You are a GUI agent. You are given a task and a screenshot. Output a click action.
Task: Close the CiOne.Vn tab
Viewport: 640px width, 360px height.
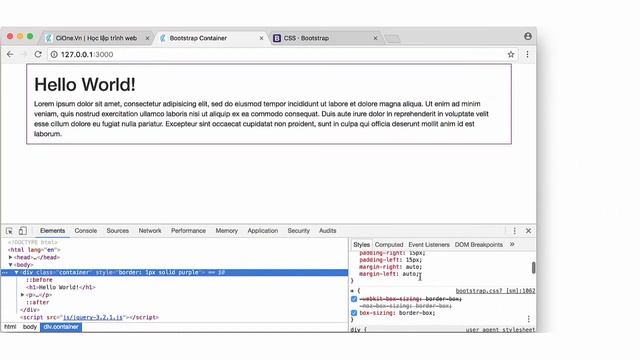coord(147,38)
